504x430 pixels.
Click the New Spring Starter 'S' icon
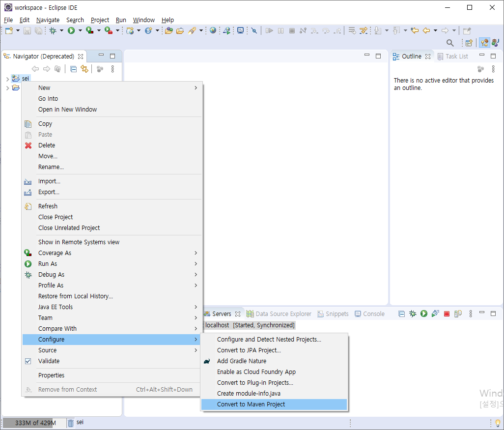[x=148, y=30]
